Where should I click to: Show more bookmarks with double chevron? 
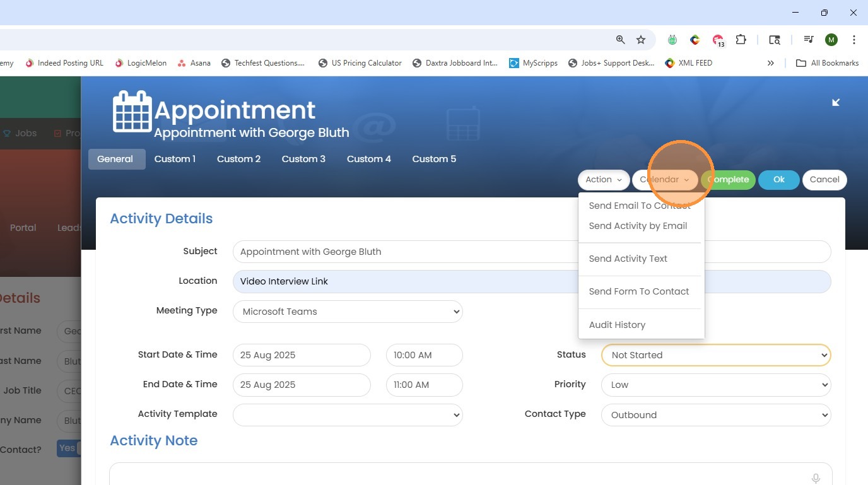click(x=770, y=63)
